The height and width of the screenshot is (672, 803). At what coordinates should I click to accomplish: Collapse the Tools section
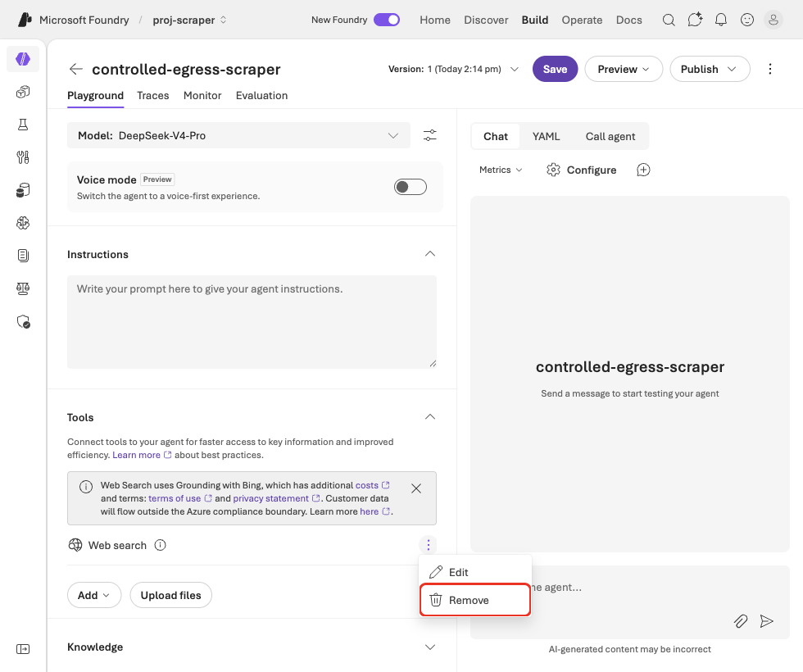pyautogui.click(x=430, y=417)
